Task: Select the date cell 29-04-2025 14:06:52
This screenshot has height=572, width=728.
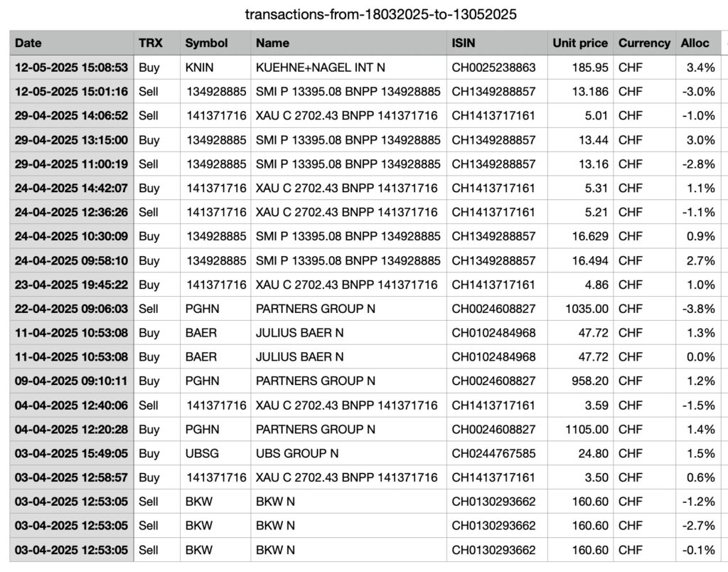Action: [x=72, y=116]
